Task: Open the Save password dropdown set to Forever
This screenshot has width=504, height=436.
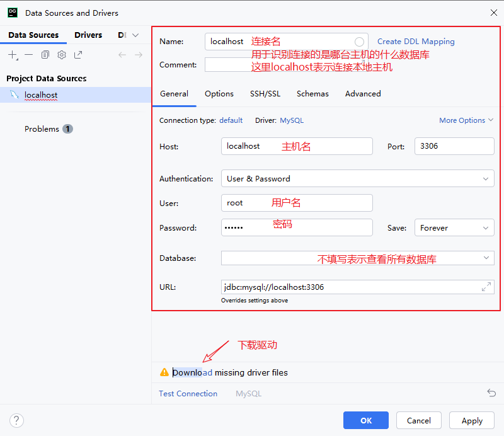Action: tap(454, 227)
